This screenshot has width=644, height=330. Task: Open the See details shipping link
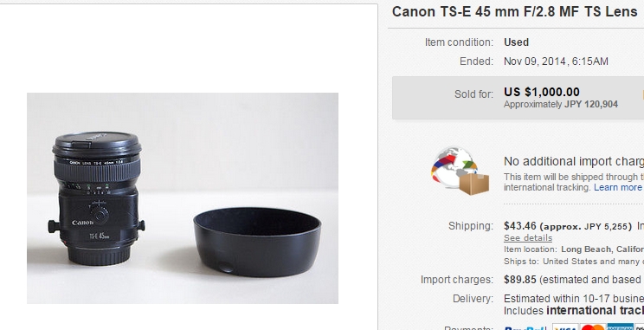528,238
